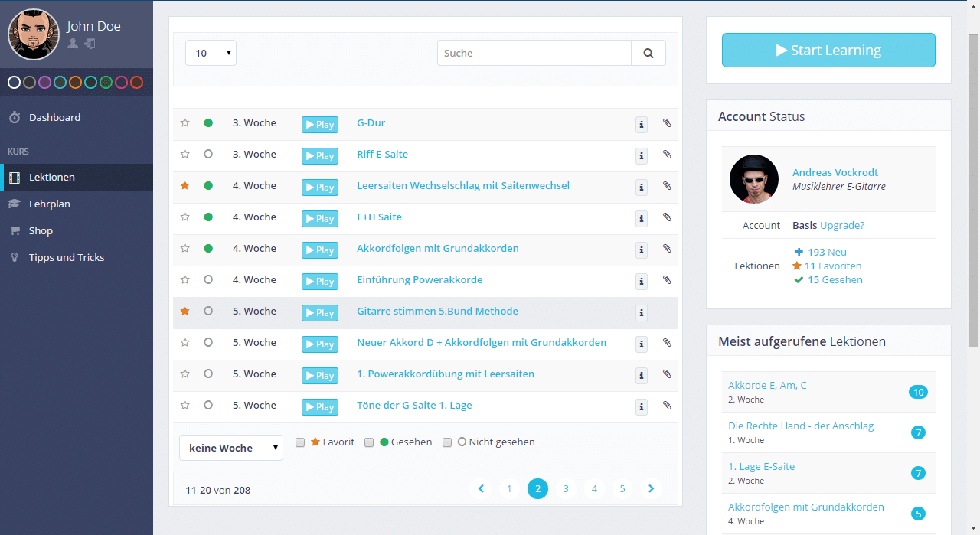
Task: Toggle favorite star for Riff E-Saite
Action: pyautogui.click(x=185, y=154)
